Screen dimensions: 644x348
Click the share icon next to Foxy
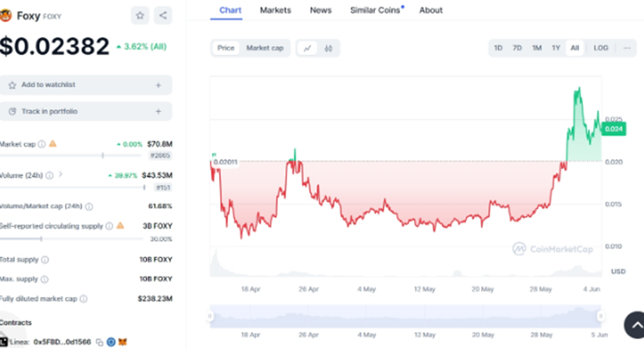pyautogui.click(x=162, y=15)
